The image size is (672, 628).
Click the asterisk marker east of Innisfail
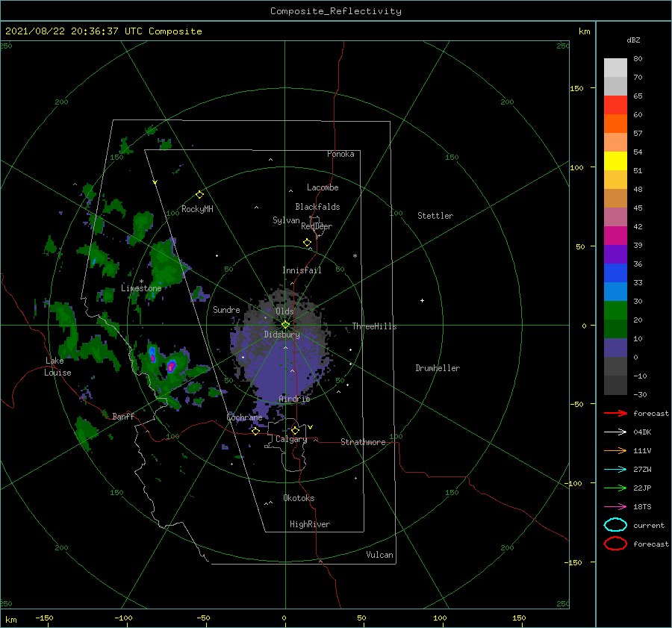tap(355, 256)
